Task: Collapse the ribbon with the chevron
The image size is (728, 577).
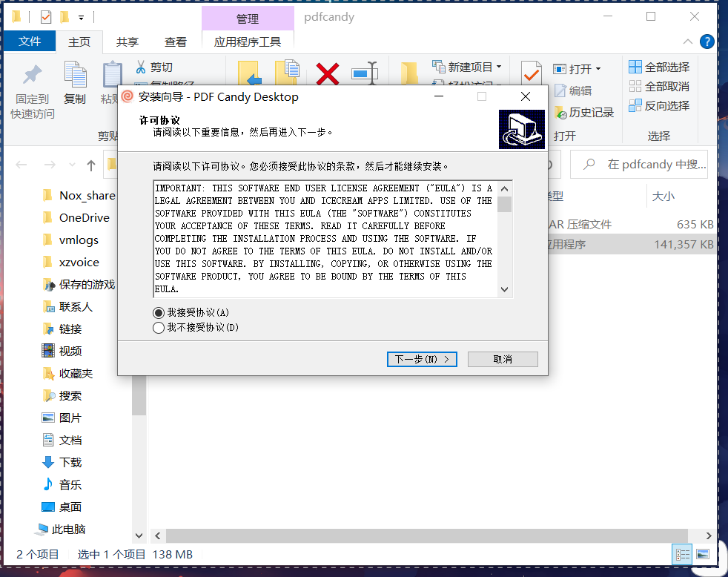Action: click(688, 42)
